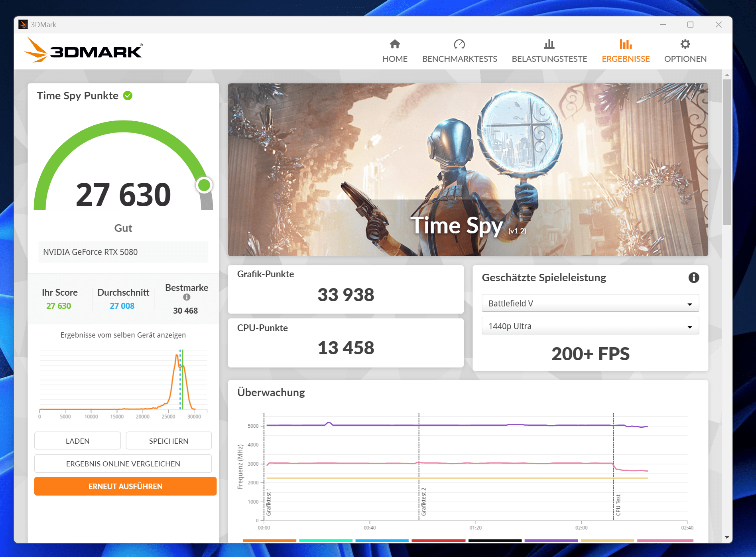Open the BENCHMARKTESTS tab
756x557 pixels.
pos(459,51)
